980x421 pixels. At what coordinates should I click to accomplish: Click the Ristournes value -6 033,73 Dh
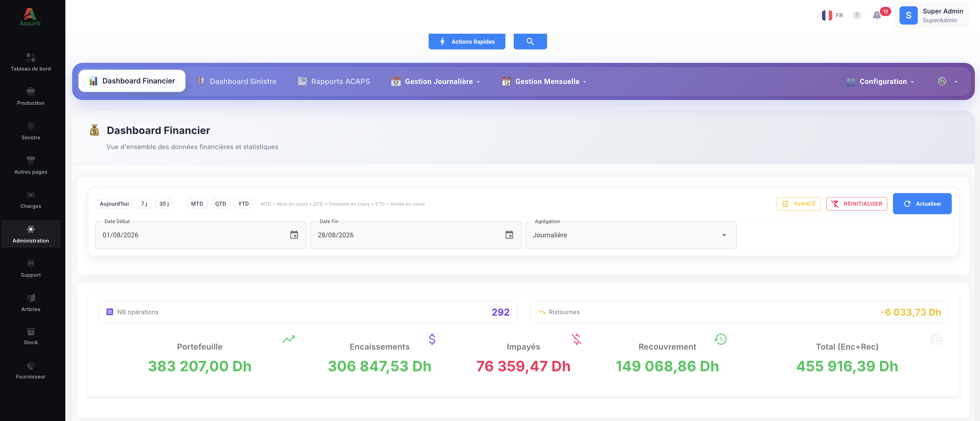tap(911, 312)
